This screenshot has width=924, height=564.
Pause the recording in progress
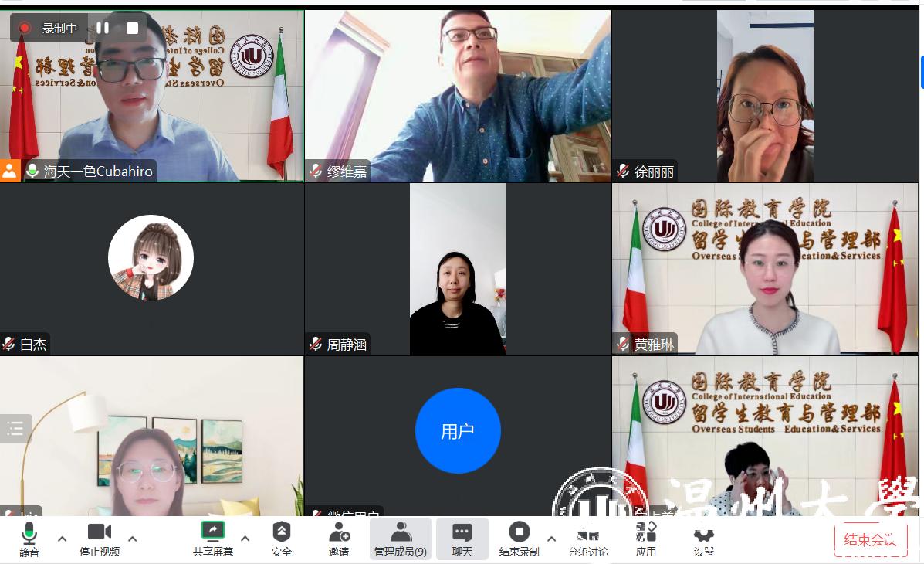point(103,28)
